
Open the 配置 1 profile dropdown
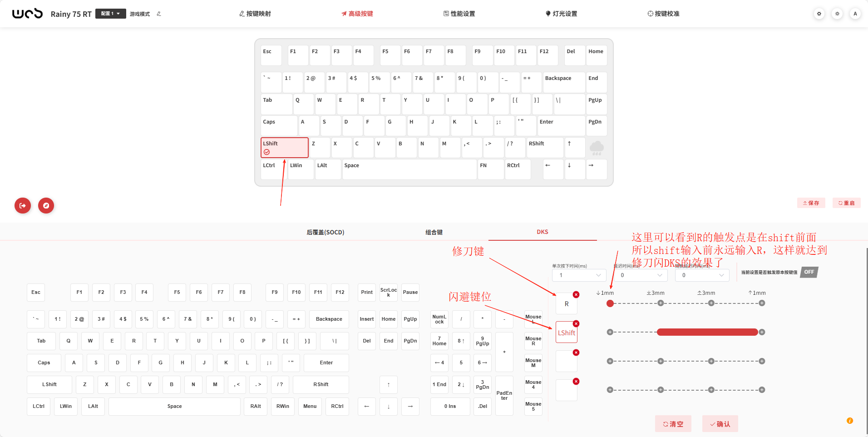click(111, 14)
